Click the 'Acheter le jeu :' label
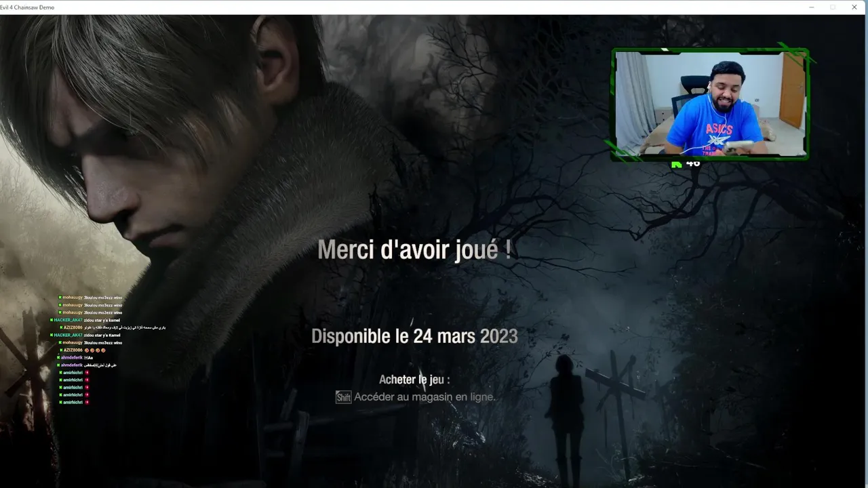The width and height of the screenshot is (868, 488). pyautogui.click(x=414, y=380)
